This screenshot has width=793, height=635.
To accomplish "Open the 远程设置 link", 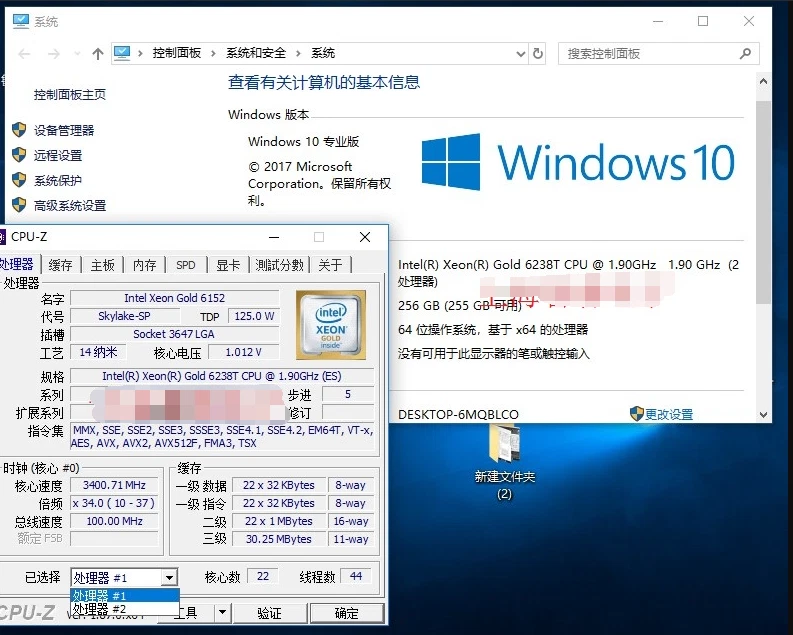I will click(x=58, y=155).
